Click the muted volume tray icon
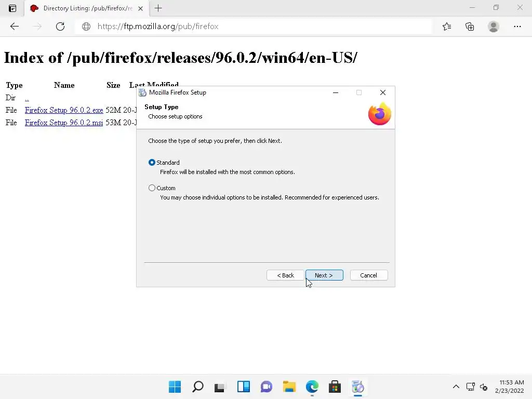 [484, 387]
